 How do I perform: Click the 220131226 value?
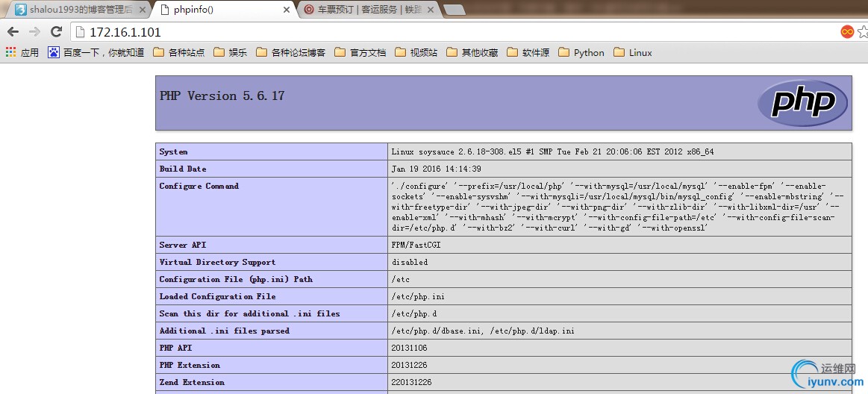411,382
